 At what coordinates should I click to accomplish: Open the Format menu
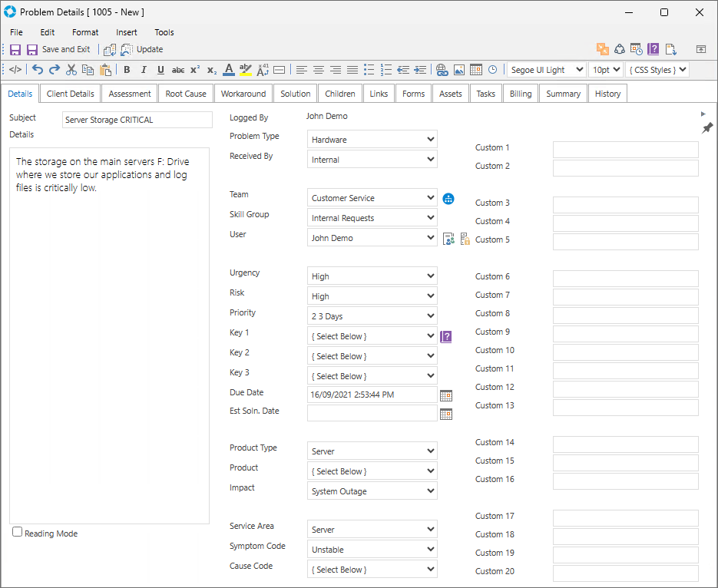click(85, 32)
